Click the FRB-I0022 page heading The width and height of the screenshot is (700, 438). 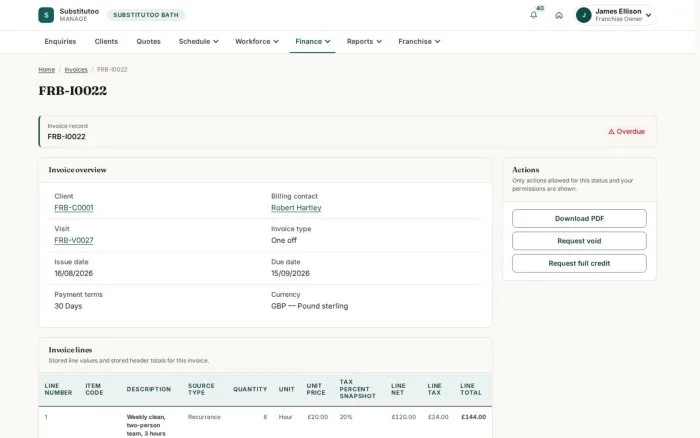[x=73, y=91]
